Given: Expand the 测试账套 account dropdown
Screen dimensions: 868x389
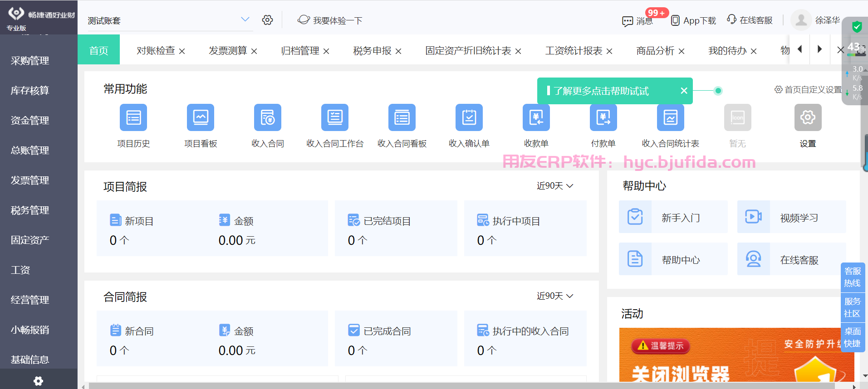Looking at the screenshot, I should [245, 19].
